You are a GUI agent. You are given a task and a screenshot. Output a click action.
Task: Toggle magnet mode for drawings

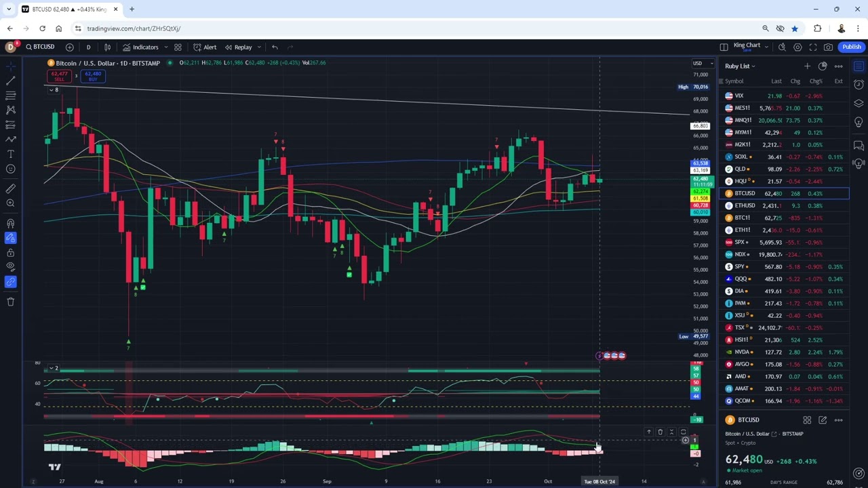point(11,223)
